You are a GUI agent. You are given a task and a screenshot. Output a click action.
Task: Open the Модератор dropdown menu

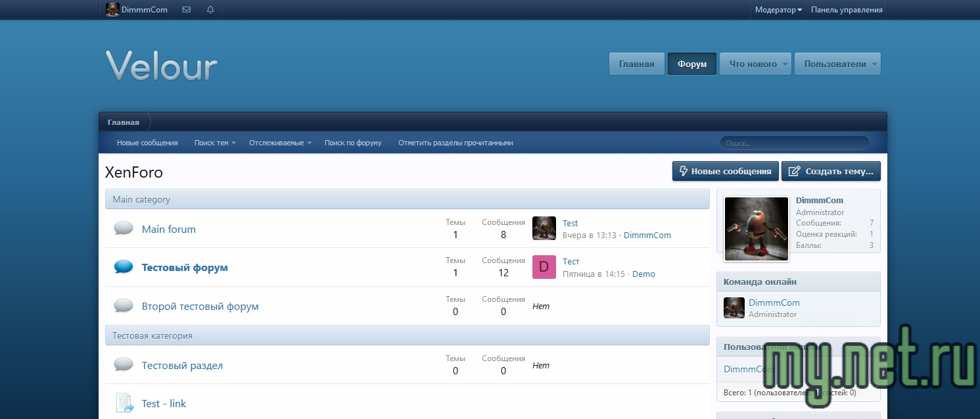[x=778, y=10]
